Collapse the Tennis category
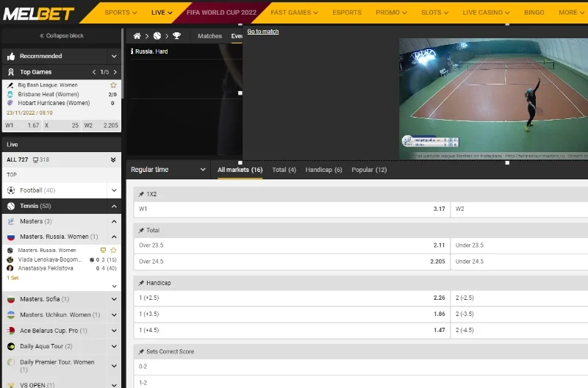 coord(114,206)
